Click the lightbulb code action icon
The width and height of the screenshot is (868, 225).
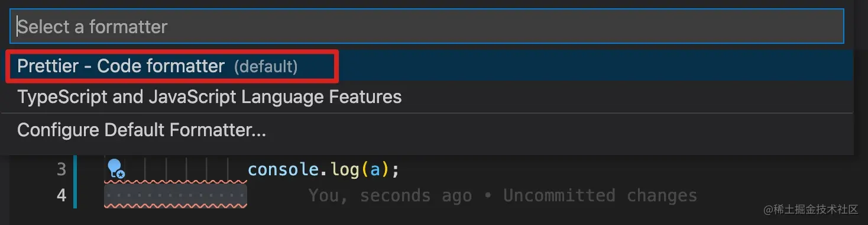tap(116, 169)
